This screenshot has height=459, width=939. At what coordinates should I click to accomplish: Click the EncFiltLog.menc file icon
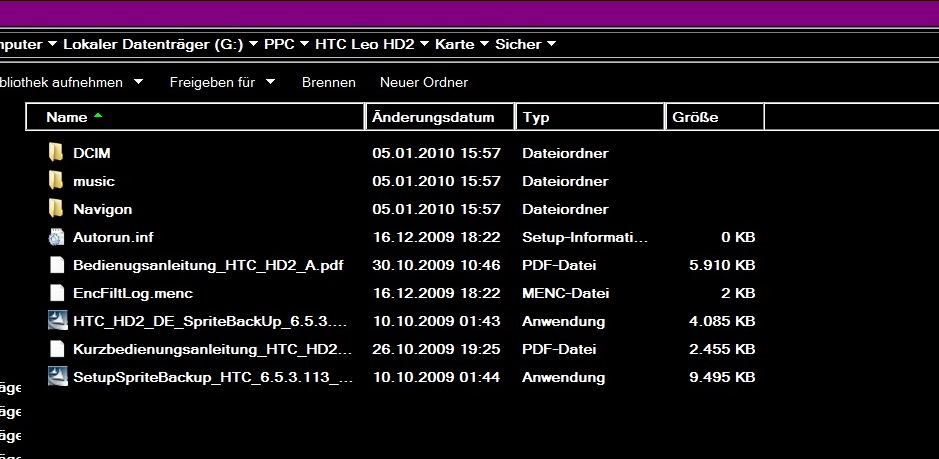coord(56,293)
